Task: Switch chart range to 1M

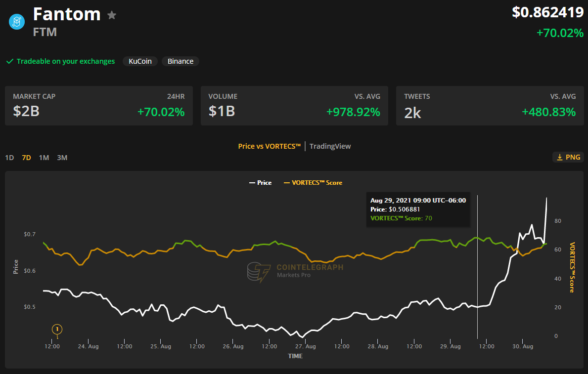Action: pyautogui.click(x=44, y=158)
